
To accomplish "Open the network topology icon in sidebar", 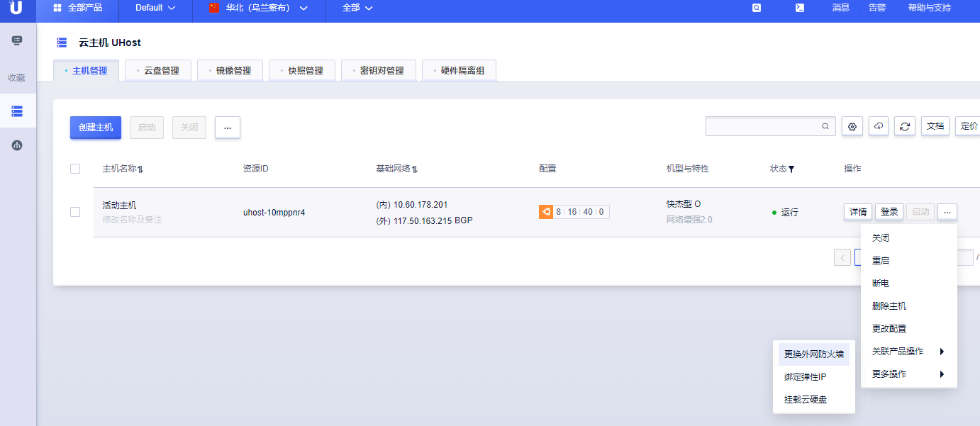I will 18,145.
